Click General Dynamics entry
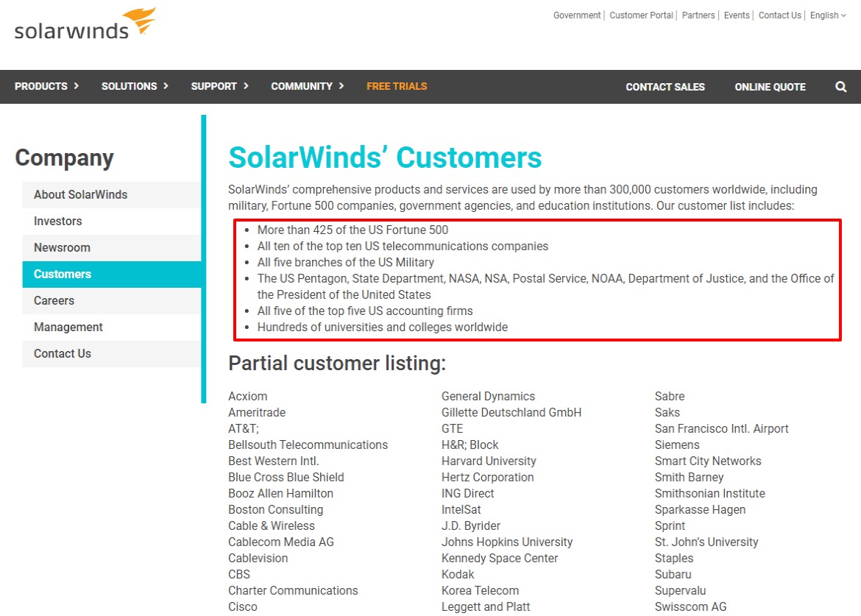 [488, 397]
